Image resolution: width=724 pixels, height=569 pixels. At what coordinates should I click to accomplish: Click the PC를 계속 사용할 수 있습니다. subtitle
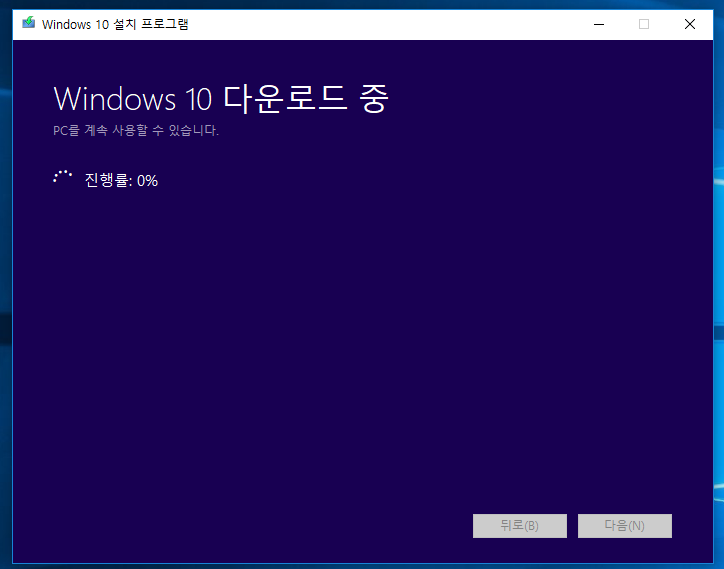[136, 131]
